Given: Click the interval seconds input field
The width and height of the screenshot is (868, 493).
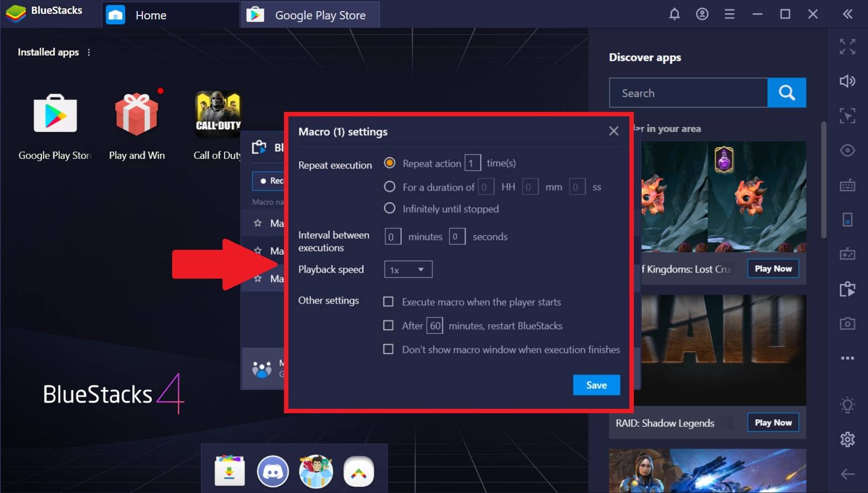Looking at the screenshot, I should 457,237.
